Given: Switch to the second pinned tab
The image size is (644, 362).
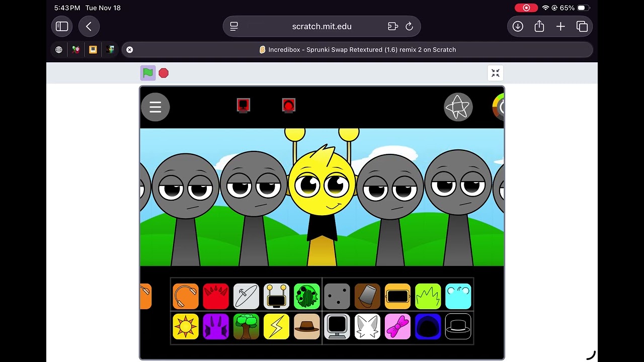Looking at the screenshot, I should [x=76, y=49].
